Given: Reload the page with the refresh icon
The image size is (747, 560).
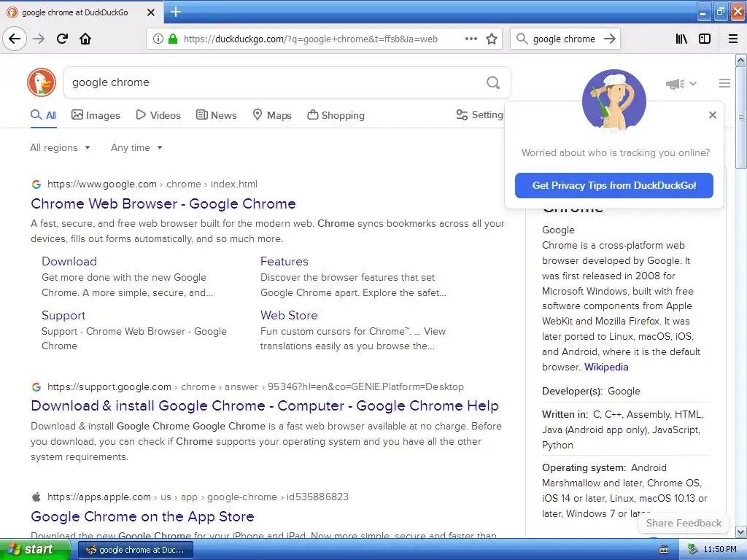Looking at the screenshot, I should [62, 39].
